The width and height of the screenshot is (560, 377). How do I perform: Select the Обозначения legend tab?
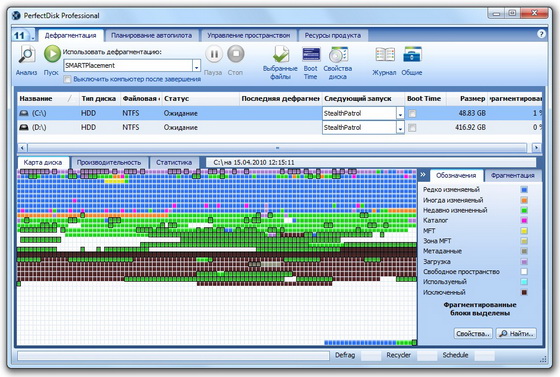coord(456,175)
